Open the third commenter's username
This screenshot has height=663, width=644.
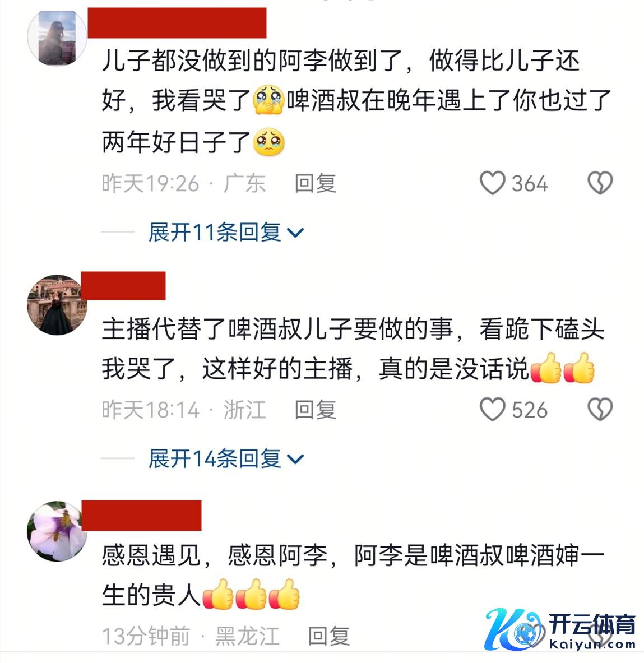(x=141, y=516)
